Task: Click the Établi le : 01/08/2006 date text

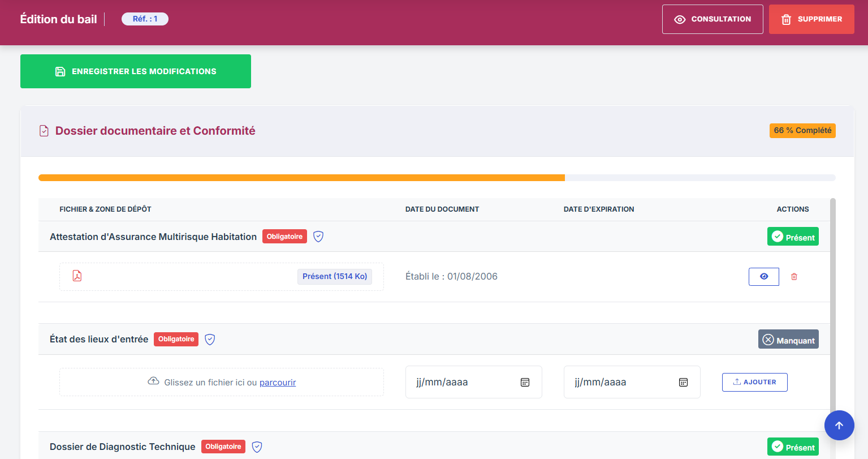Action: 451,276
